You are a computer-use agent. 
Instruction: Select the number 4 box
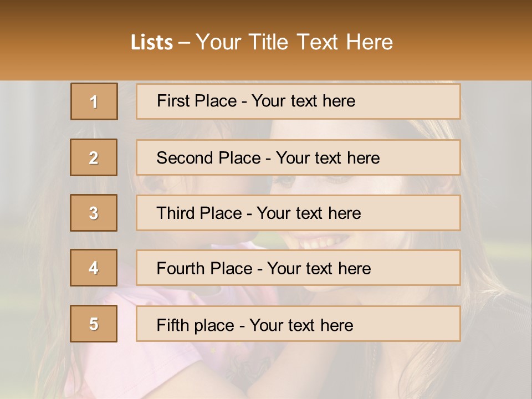coord(94,268)
